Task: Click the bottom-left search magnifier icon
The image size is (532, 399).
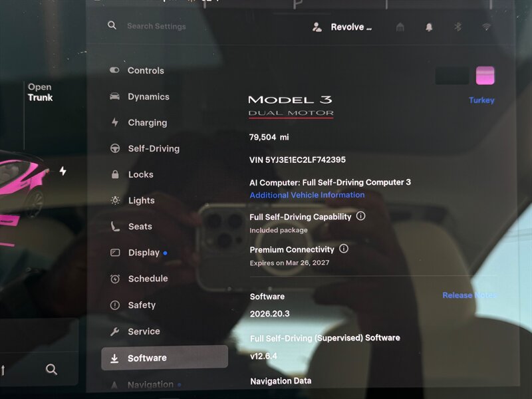Action: (x=51, y=369)
